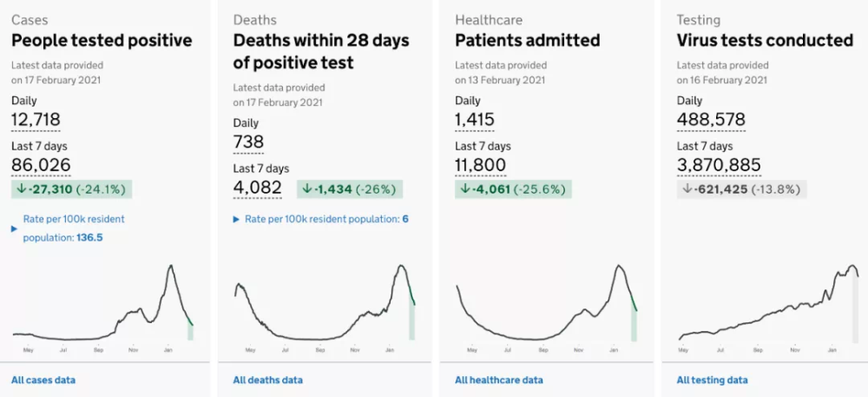Viewport: 868px width, 397px height.
Task: Click the testing -621,425 change badge
Action: [x=741, y=189]
